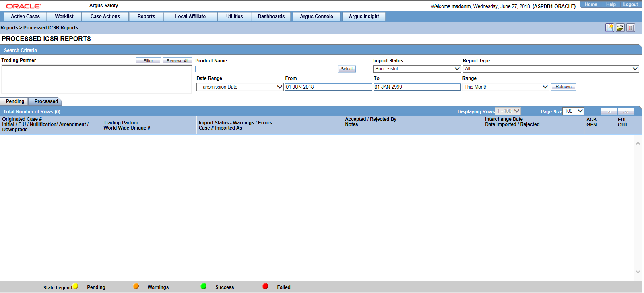Open the Reports menu
The width and height of the screenshot is (644, 293).
click(x=146, y=17)
